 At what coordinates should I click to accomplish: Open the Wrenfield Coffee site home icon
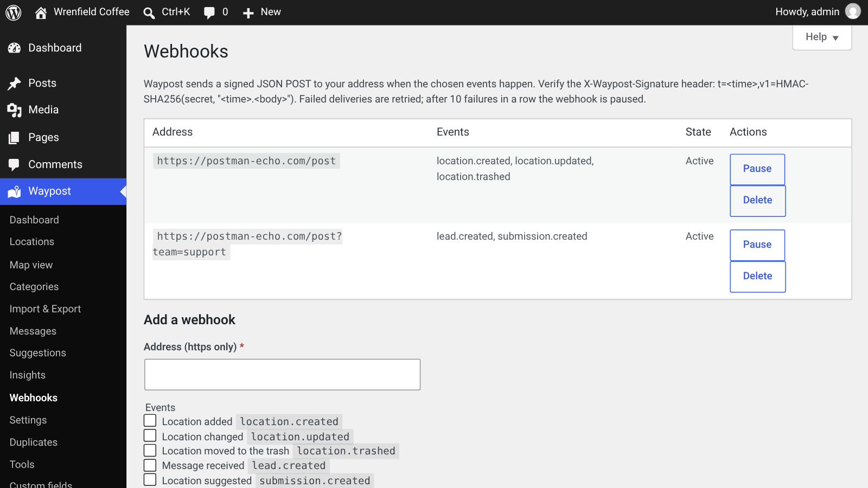[41, 12]
